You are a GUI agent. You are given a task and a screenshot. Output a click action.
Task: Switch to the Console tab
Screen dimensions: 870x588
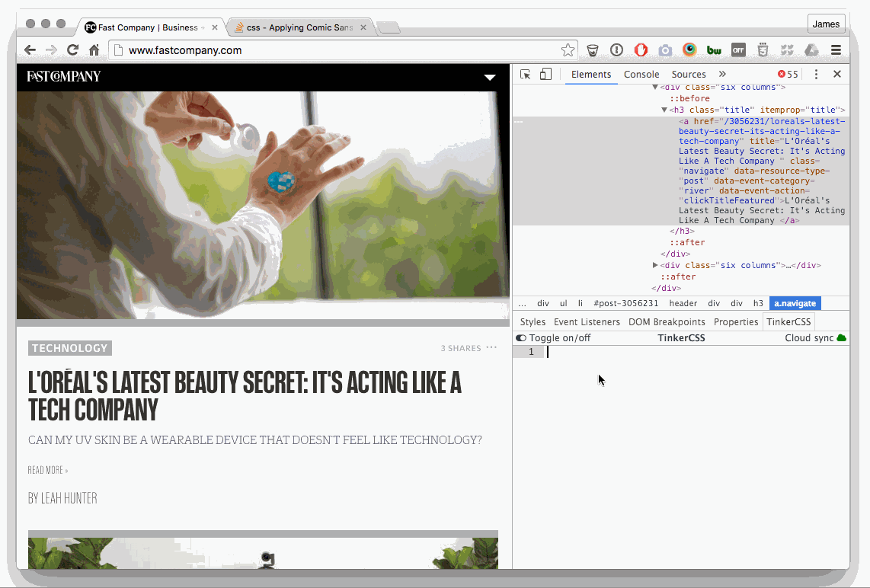[x=641, y=74]
